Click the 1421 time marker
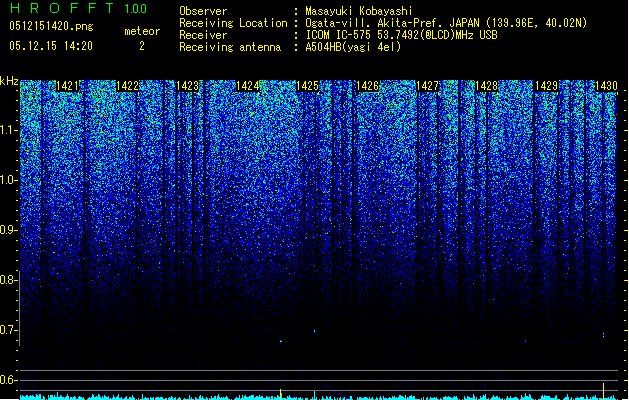The image size is (629, 400). [x=67, y=86]
